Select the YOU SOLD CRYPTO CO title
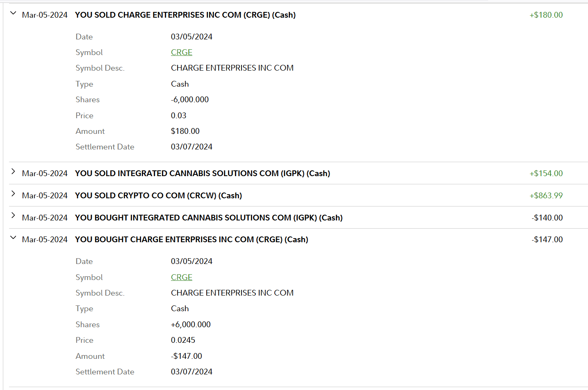The width and height of the screenshot is (588, 390). (158, 196)
